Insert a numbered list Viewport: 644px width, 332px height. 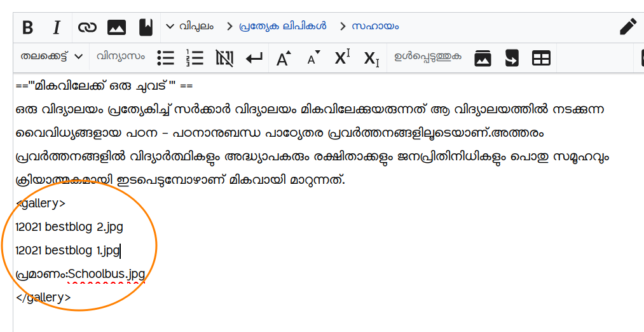[x=195, y=58]
